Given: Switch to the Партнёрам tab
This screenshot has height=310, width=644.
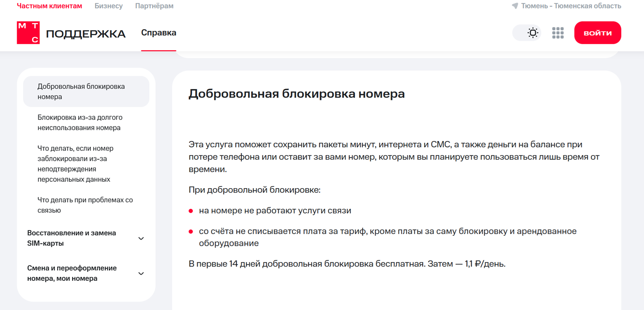Looking at the screenshot, I should (154, 6).
